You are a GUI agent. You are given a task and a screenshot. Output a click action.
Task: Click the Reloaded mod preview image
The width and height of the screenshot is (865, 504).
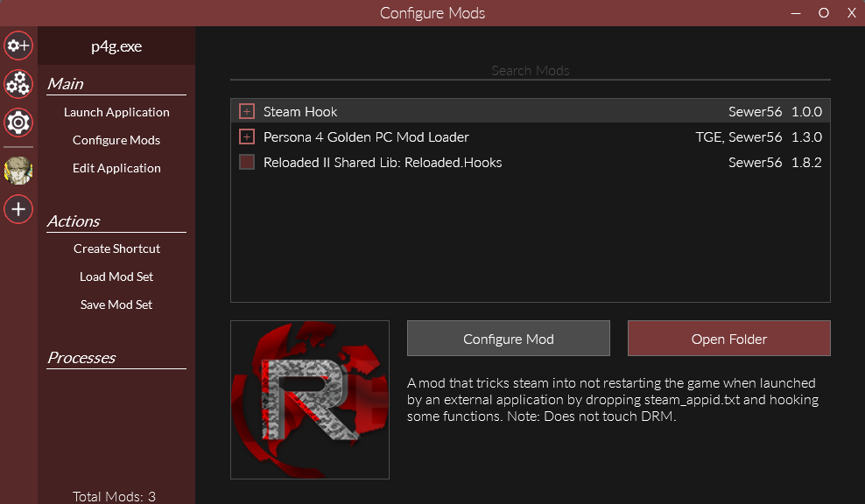[x=309, y=399]
